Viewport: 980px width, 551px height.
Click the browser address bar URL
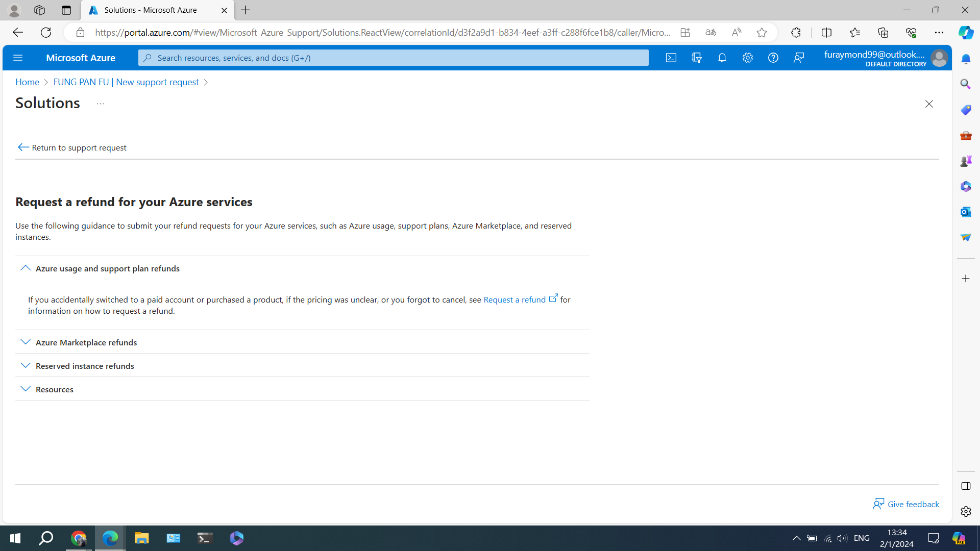point(382,33)
